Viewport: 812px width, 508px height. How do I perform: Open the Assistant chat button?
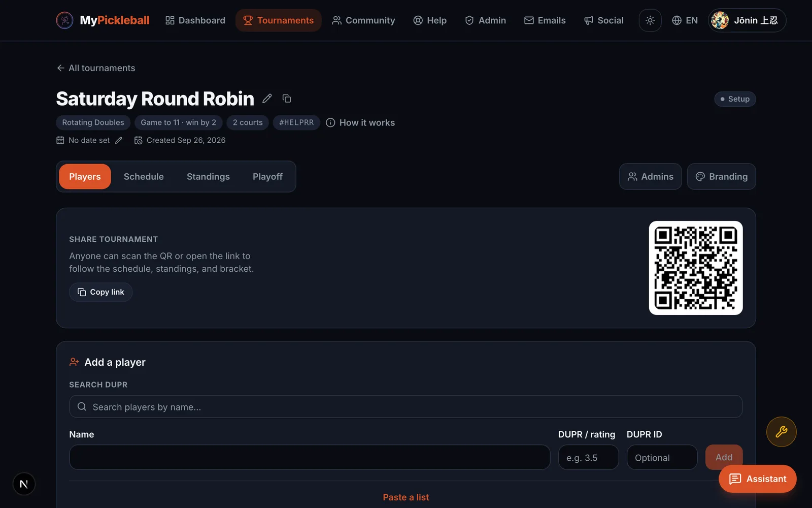coord(757,479)
